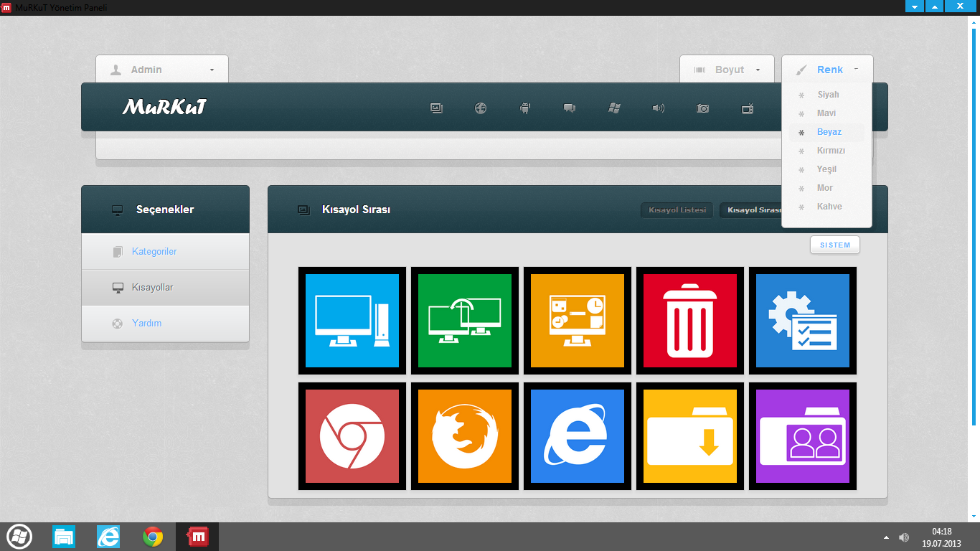Open the Admin user dropdown
This screenshot has width=980, height=551.
click(x=162, y=70)
